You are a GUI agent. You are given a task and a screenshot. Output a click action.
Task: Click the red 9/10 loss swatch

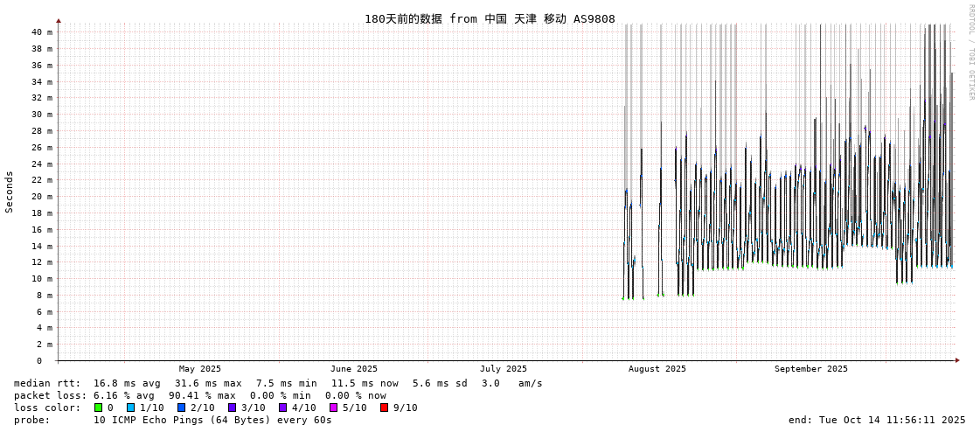(x=384, y=408)
